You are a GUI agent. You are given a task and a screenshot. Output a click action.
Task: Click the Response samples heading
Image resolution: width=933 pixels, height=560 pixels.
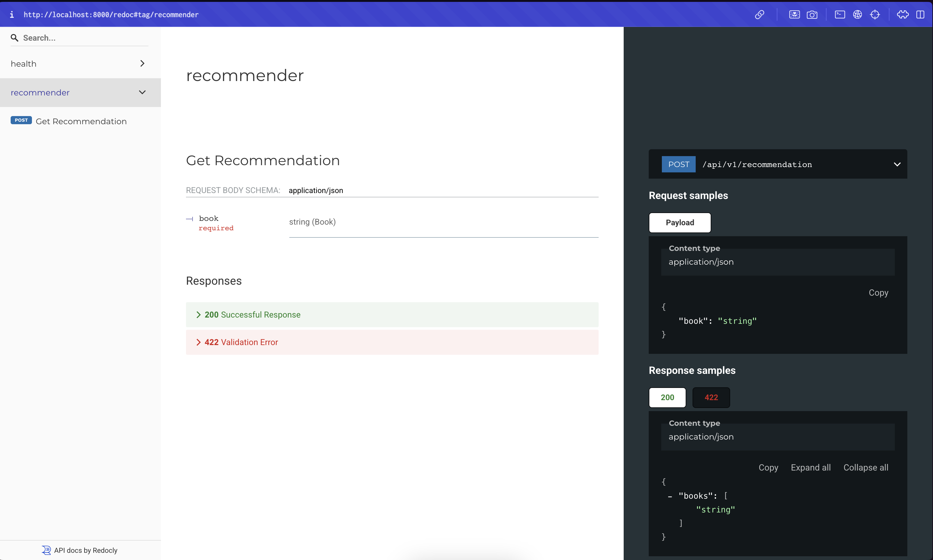click(x=692, y=370)
